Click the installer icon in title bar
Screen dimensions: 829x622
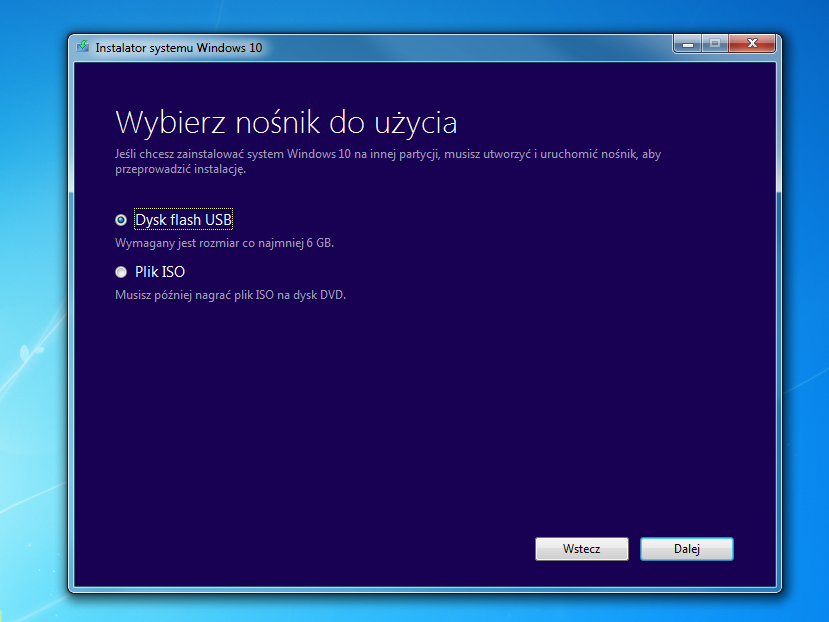(82, 47)
